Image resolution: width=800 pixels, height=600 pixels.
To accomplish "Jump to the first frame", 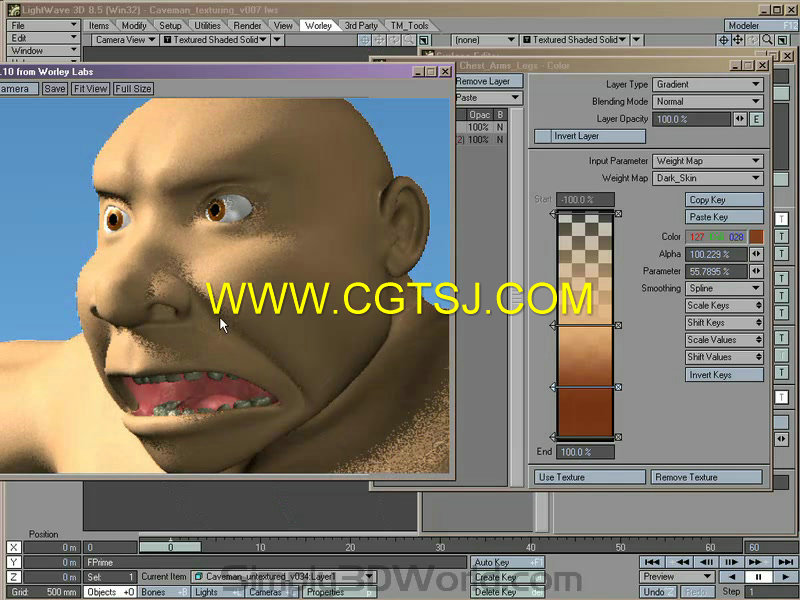I will (x=652, y=562).
